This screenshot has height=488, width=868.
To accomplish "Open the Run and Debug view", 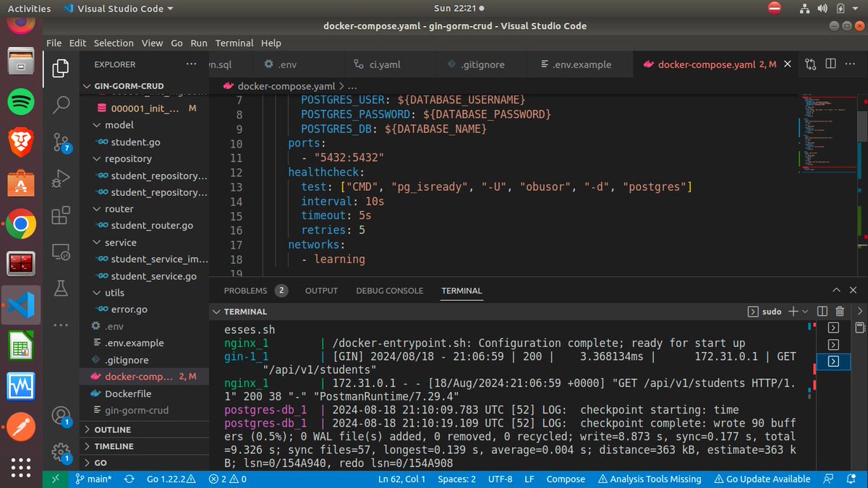I will (61, 178).
